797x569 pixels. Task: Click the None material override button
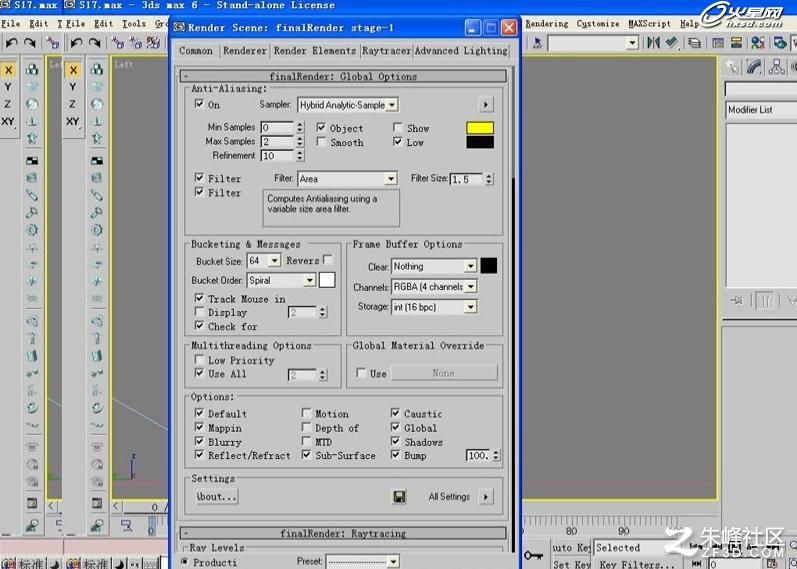[x=444, y=373]
